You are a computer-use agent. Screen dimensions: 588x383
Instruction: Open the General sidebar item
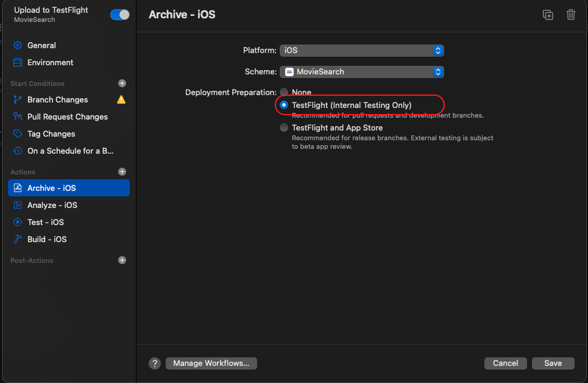point(69,45)
